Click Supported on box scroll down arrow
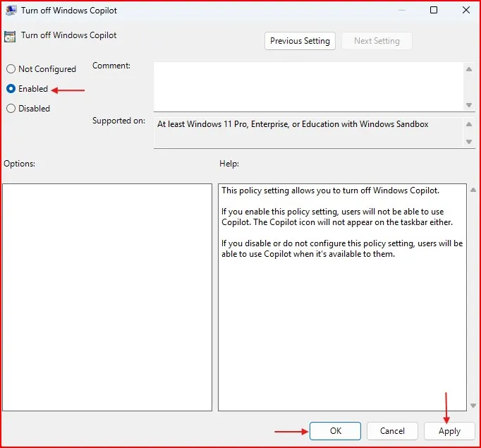The image size is (481, 448). coord(469,142)
